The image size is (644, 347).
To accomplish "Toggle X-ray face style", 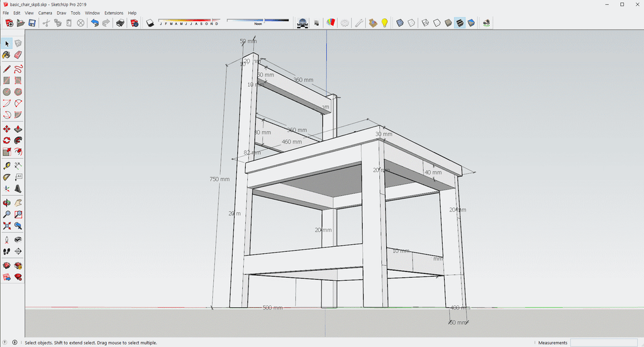I will tap(399, 23).
